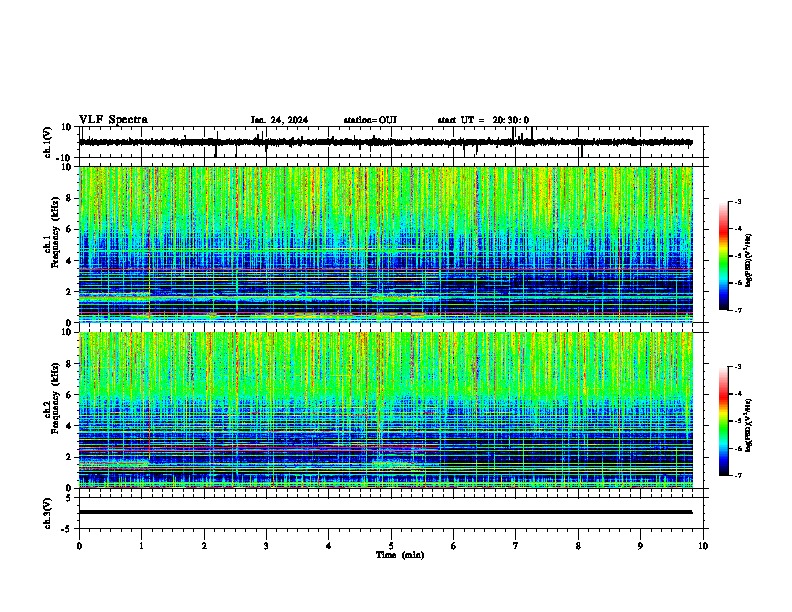Screen dimensions: 792x612
Task: Click time axis tick label "6"
Action: (x=454, y=546)
